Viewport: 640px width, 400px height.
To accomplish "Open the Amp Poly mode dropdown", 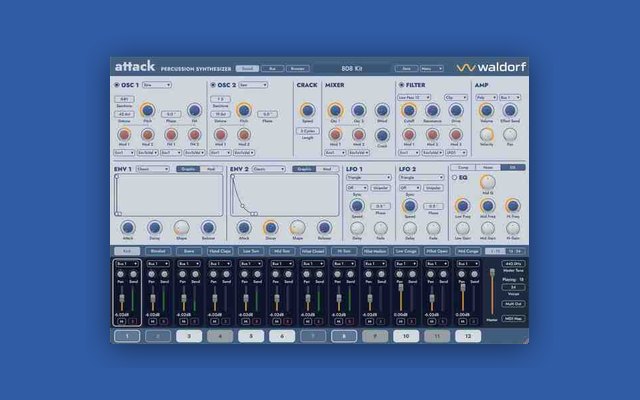I will point(486,98).
